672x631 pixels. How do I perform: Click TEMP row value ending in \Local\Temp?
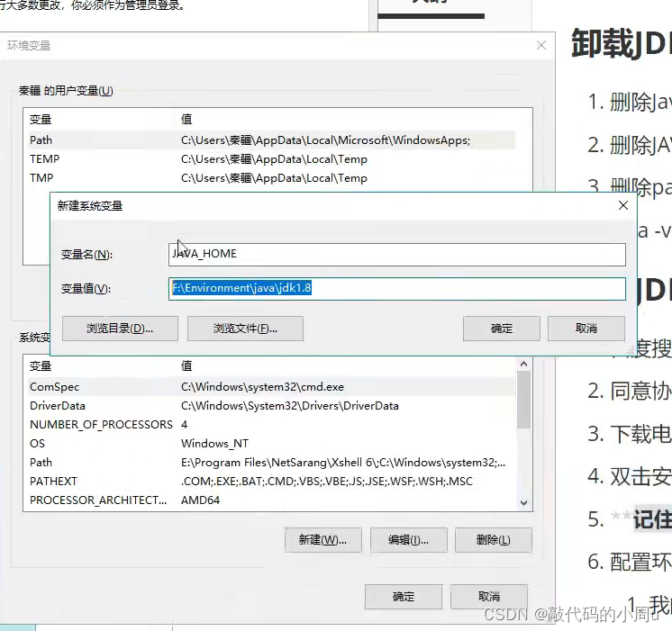274,159
